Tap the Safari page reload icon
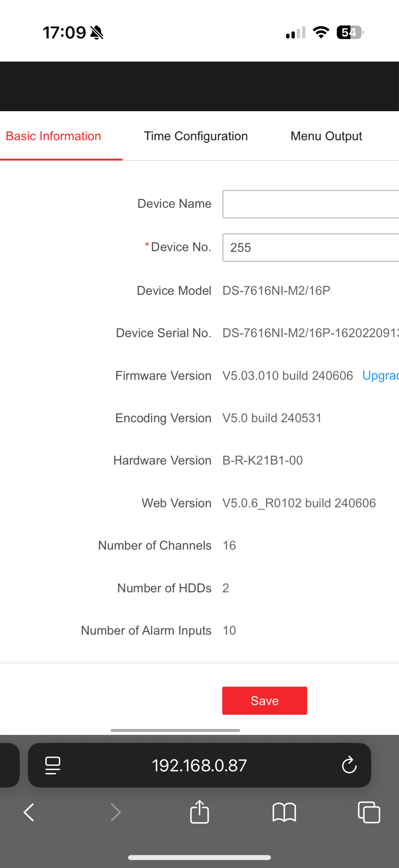 pos(349,765)
